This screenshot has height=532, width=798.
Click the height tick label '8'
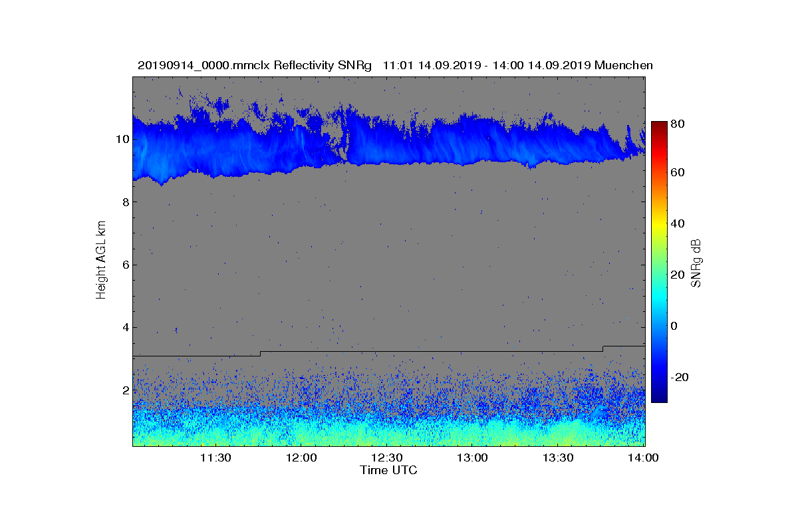point(125,202)
